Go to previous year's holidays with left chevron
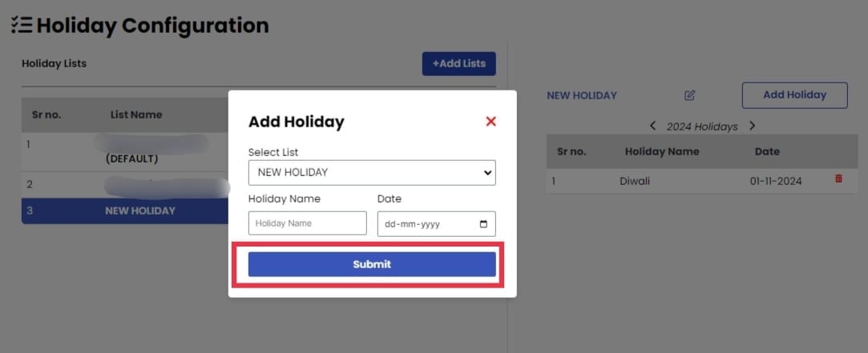This screenshot has height=353, width=868. [x=652, y=126]
